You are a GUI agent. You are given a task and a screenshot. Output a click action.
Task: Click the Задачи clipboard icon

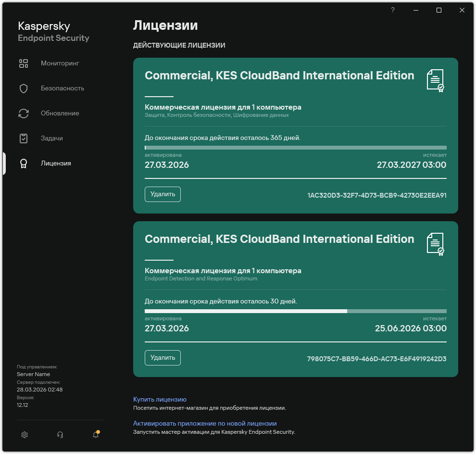click(x=24, y=138)
